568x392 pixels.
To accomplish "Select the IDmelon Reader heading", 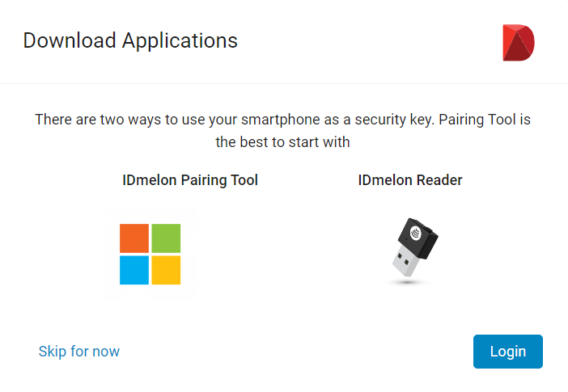I will tap(410, 180).
